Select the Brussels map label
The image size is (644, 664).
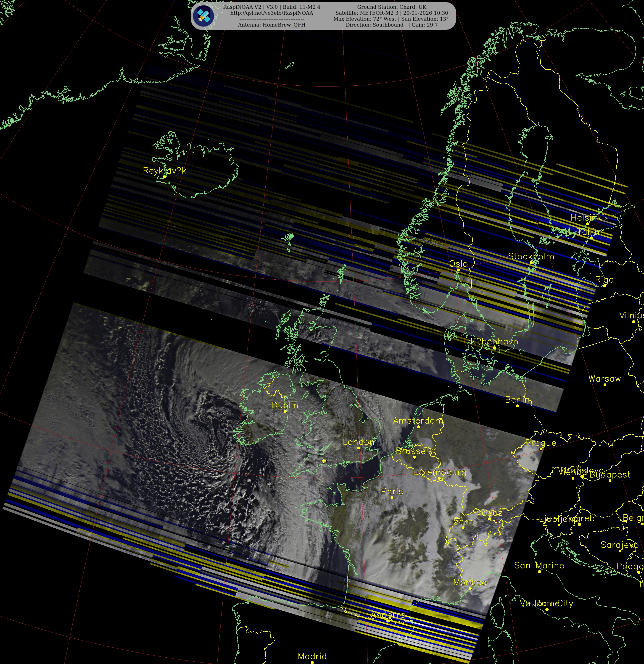tap(414, 451)
